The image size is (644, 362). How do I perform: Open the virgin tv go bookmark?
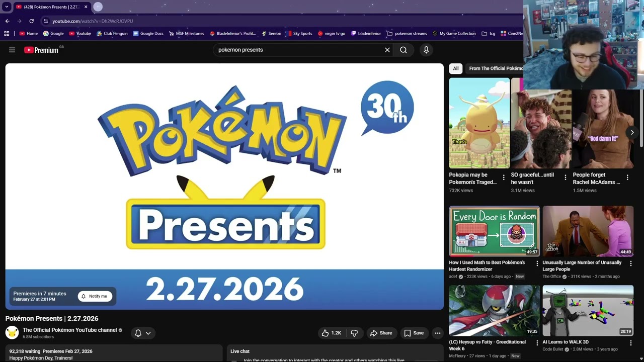[x=331, y=33]
